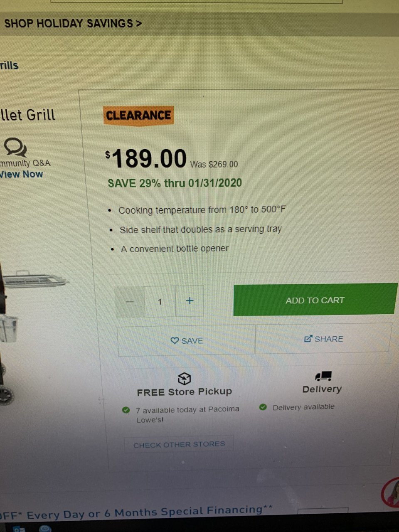Increase quantity with the plus button
Image resolution: width=399 pixels, height=532 pixels.
(190, 300)
